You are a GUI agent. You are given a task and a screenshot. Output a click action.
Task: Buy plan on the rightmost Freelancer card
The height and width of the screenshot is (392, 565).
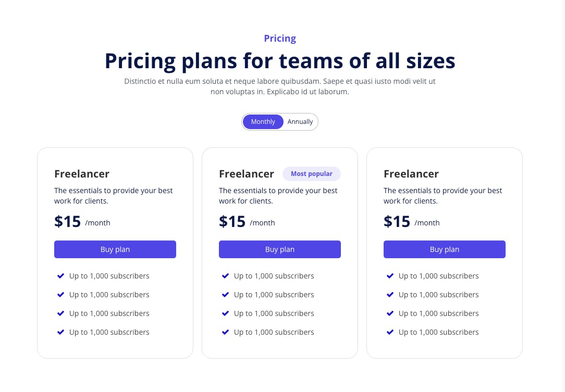[444, 249]
